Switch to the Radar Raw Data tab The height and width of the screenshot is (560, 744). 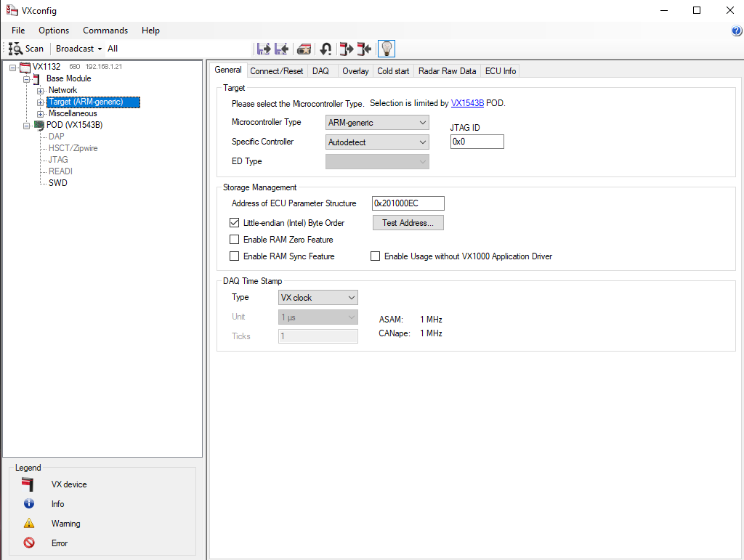click(447, 71)
